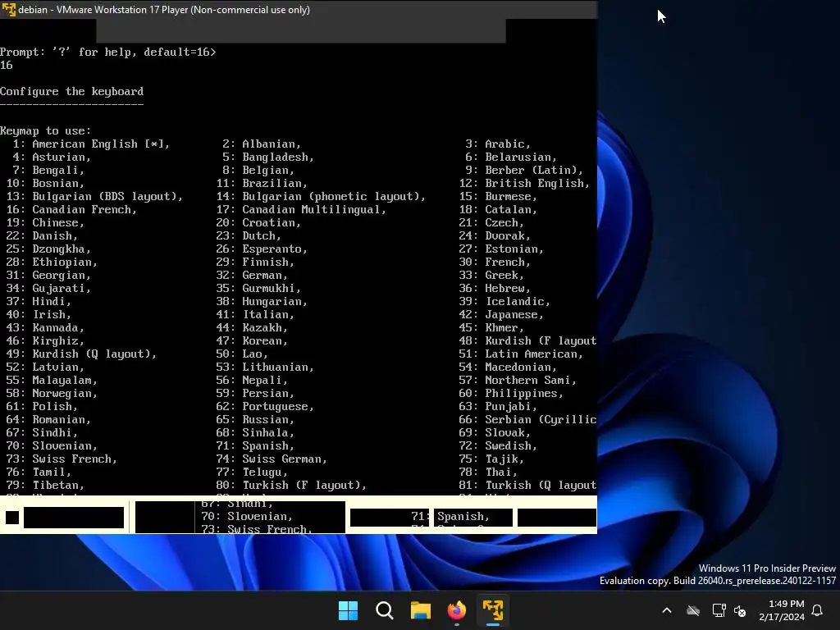Click the 'Configure the keyboard' heading
This screenshot has height=630, width=840.
(72, 91)
